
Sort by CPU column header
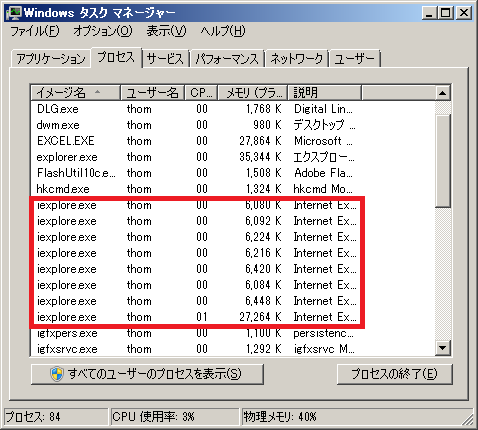coord(201,93)
